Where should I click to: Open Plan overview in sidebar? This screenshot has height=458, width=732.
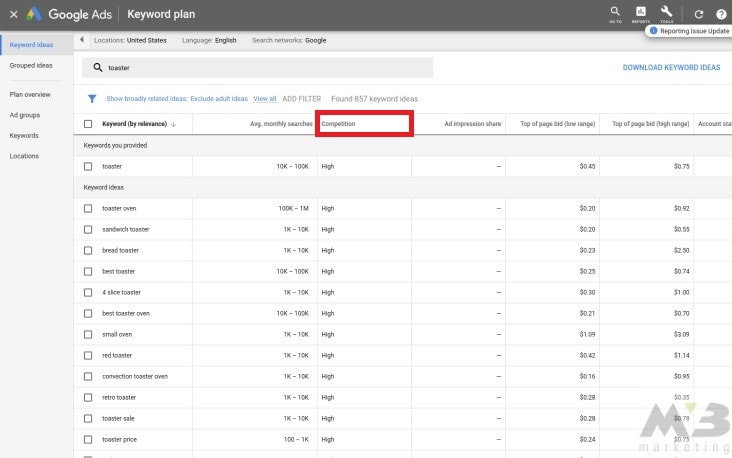(30, 94)
